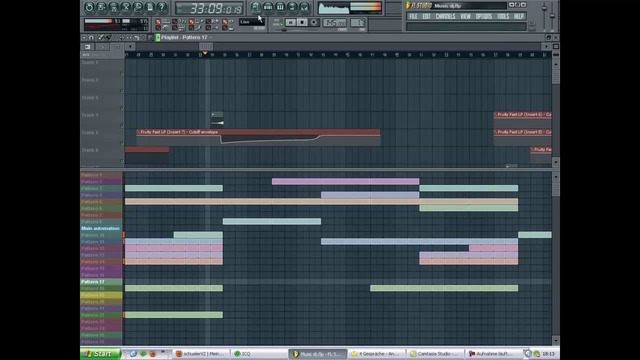The height and width of the screenshot is (360, 640).
Task: Select Pattern 22 in pattern list
Action: (101, 315)
